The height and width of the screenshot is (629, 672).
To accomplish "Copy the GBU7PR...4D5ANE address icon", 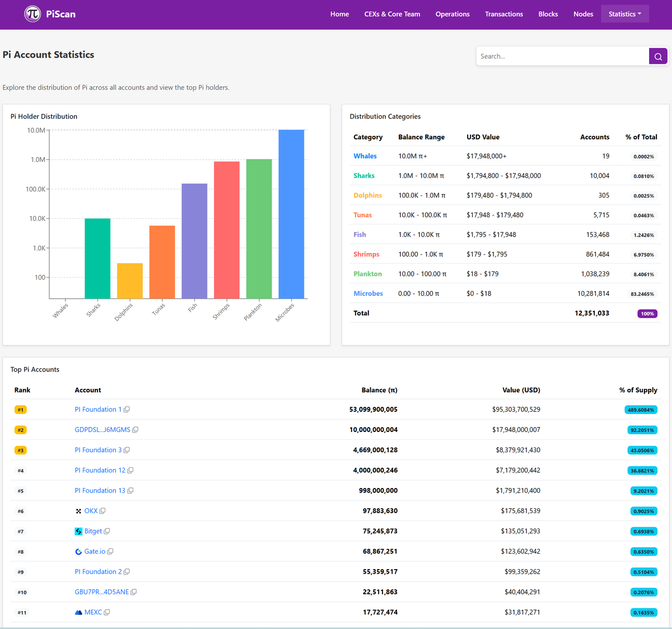I will click(x=134, y=592).
